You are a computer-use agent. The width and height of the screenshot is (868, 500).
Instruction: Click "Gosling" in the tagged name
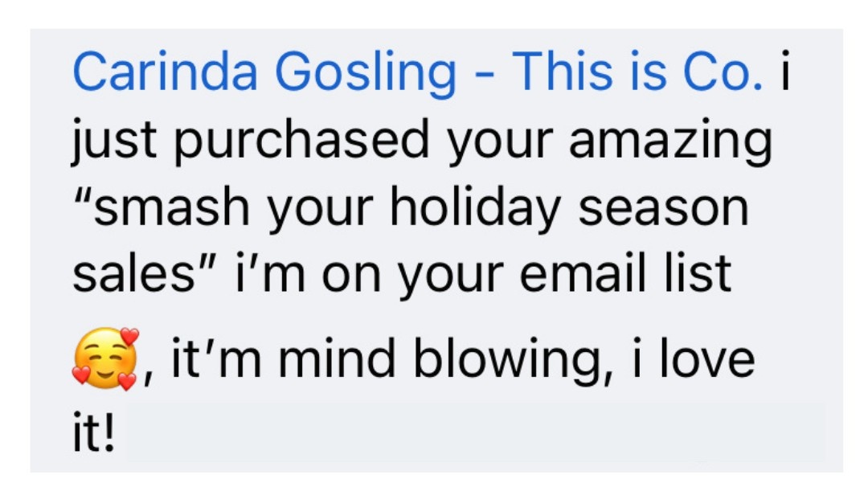coord(366,73)
